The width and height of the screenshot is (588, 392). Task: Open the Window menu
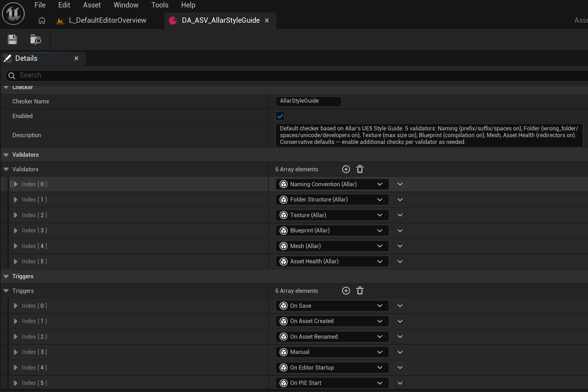pyautogui.click(x=126, y=5)
